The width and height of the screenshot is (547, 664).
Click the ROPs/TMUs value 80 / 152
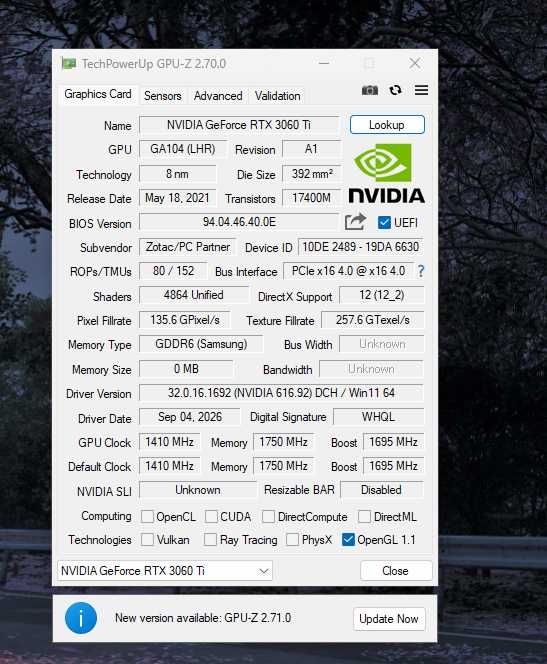[173, 271]
